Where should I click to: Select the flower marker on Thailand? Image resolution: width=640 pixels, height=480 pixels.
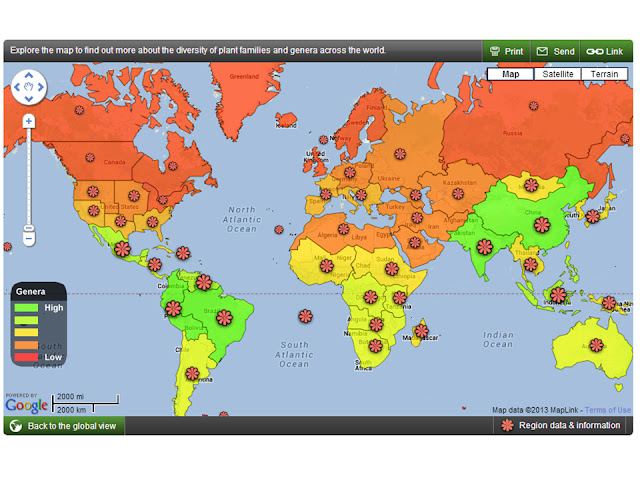pos(531,265)
